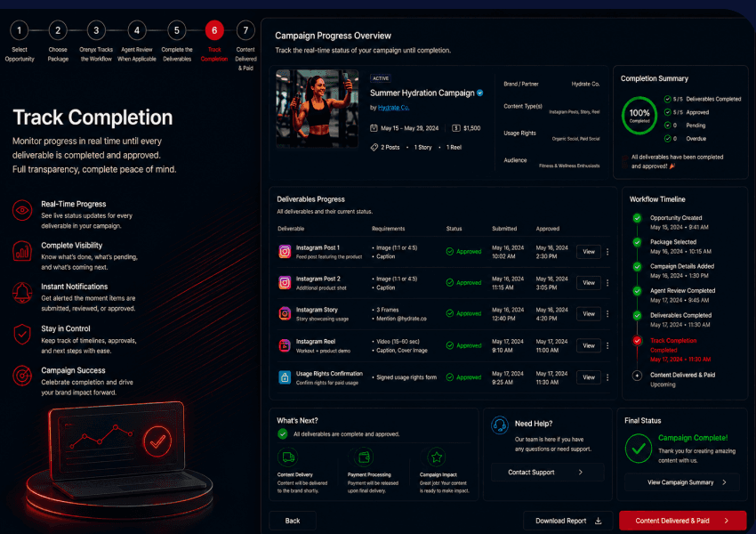
Task: View the Usage Rights Confirmation deliverable
Action: [589, 377]
